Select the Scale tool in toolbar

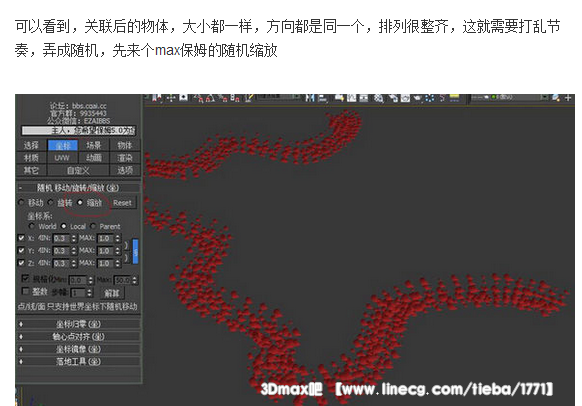pos(184,98)
